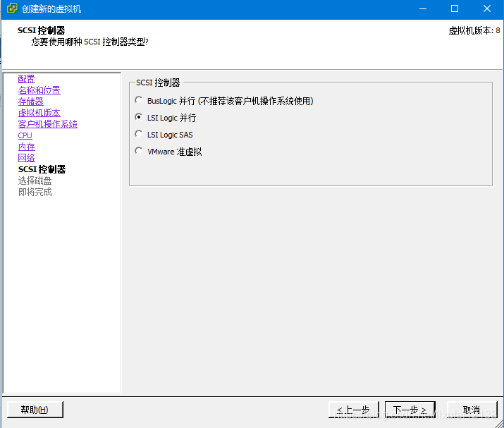This screenshot has height=428, width=504.
Task: Click the wizard header SCSI 控制器 title
Action: coord(41,30)
